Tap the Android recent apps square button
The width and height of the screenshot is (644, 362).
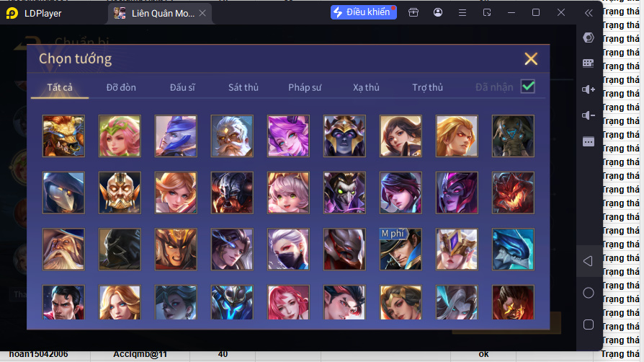point(588,325)
